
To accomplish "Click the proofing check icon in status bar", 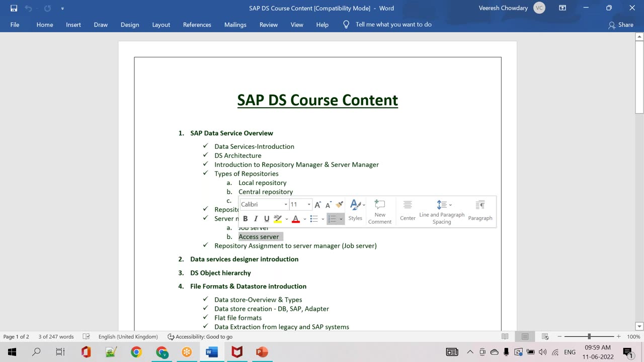I will point(86,337).
